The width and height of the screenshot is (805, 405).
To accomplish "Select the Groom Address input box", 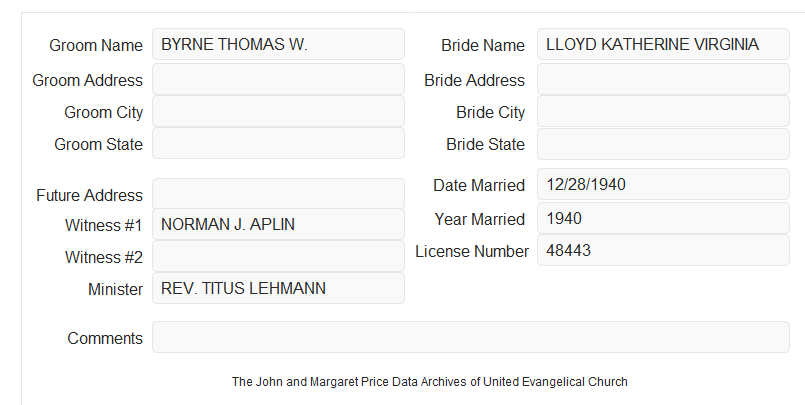I will click(x=278, y=79).
